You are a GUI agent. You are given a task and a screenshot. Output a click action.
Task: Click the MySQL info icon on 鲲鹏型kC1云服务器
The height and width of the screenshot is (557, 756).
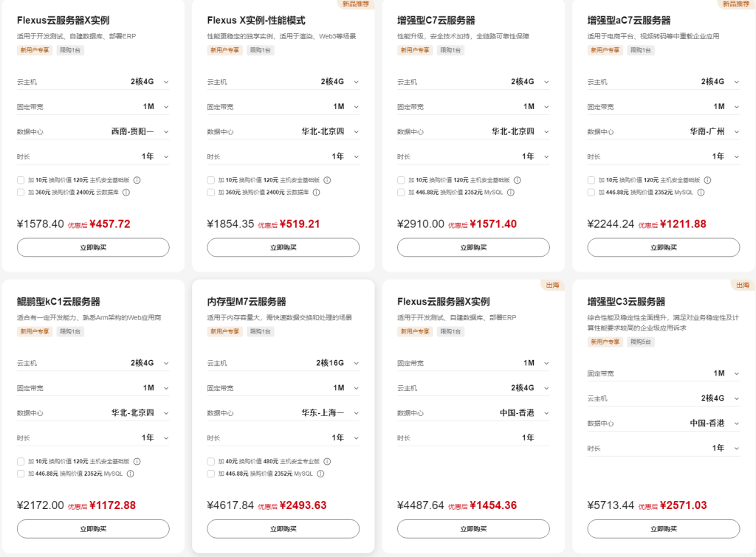130,474
